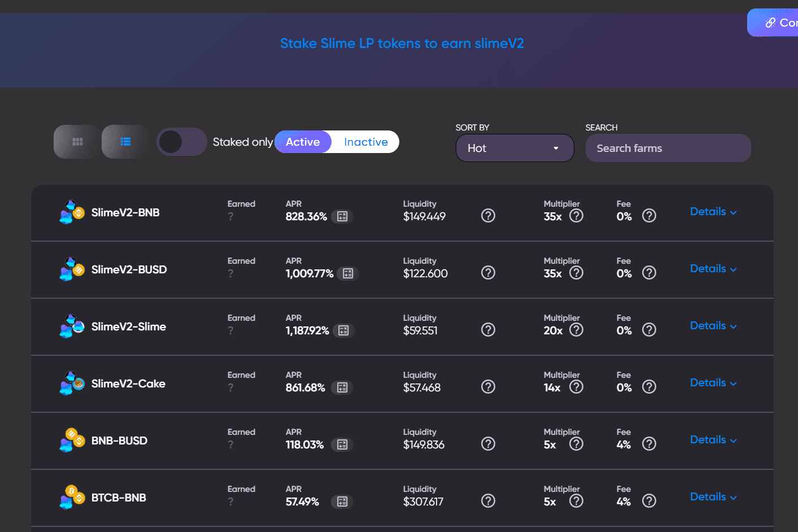798x532 pixels.
Task: Open the Sort By dropdown showing Hot
Action: (x=514, y=147)
